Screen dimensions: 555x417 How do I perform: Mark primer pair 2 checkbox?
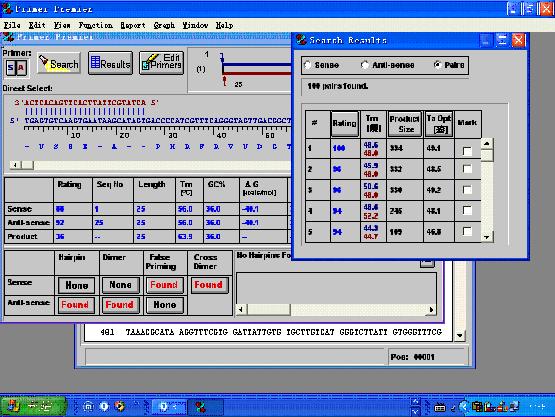coord(467,169)
